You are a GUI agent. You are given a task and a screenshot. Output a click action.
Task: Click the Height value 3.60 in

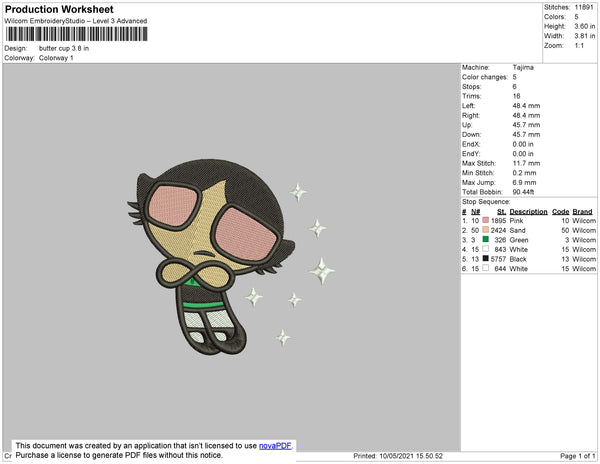(585, 26)
